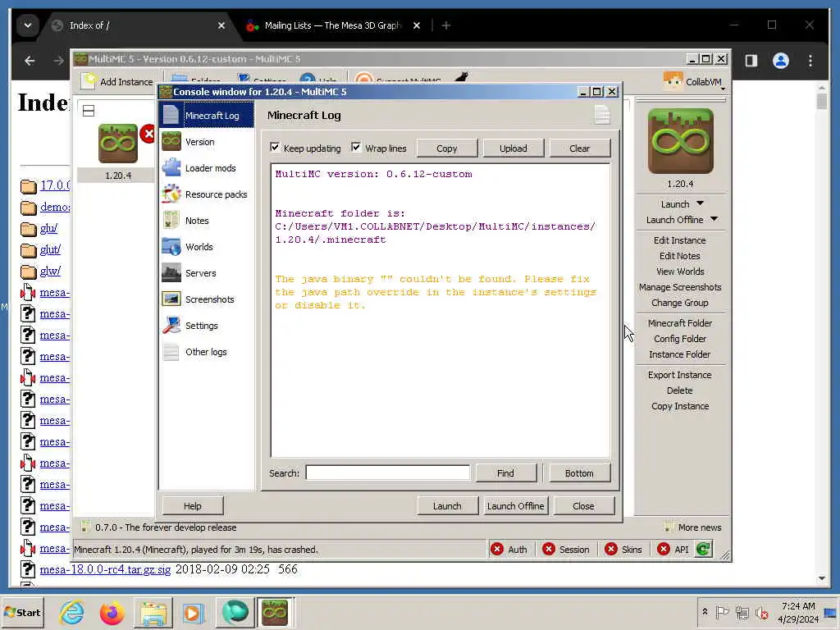Open Other logs page in console sidebar

pyautogui.click(x=207, y=352)
